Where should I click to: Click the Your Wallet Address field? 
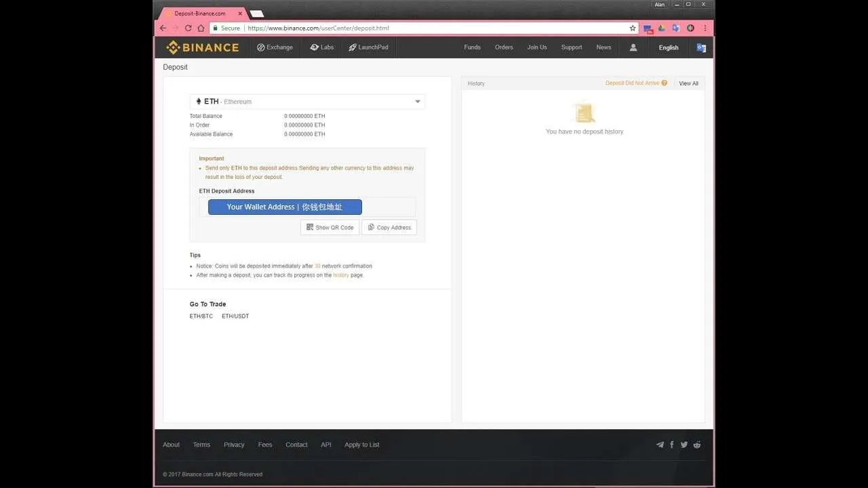pyautogui.click(x=285, y=207)
